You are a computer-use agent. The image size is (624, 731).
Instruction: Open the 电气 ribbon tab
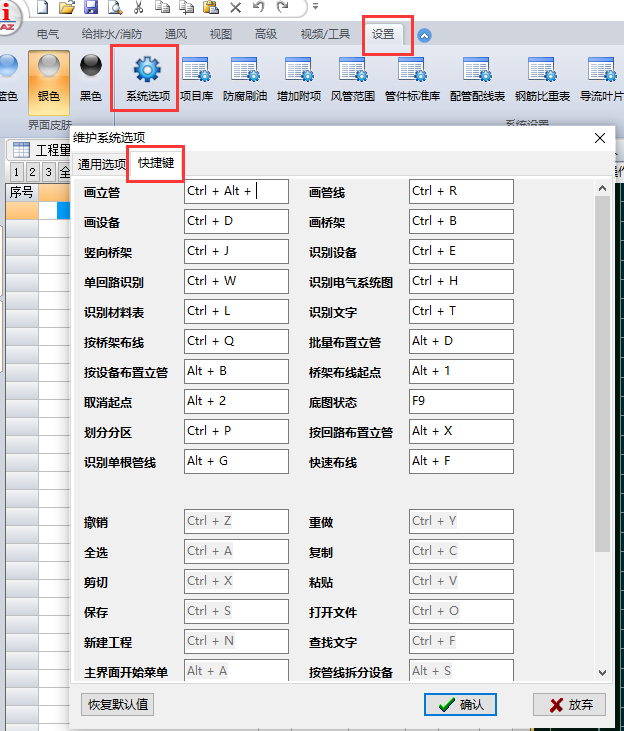48,34
